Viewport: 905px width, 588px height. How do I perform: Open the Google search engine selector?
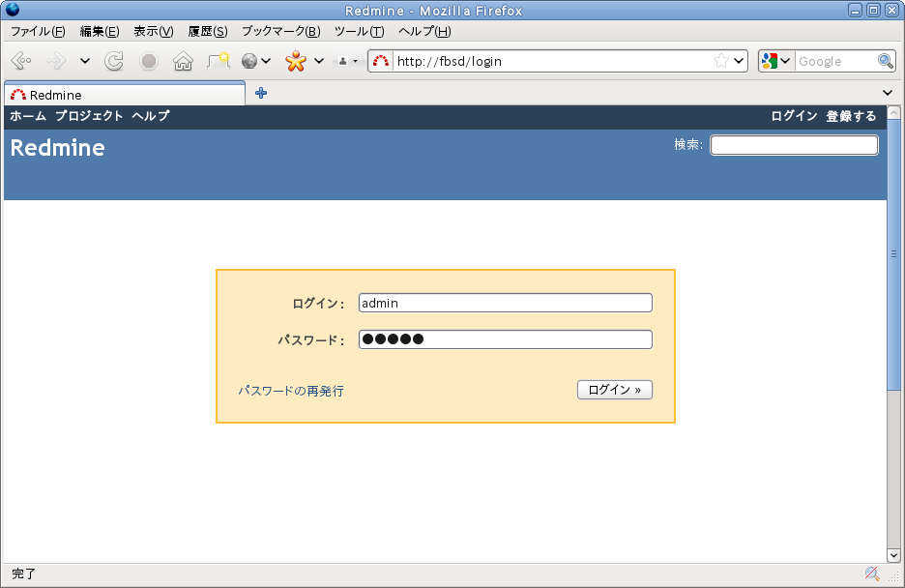pos(775,61)
